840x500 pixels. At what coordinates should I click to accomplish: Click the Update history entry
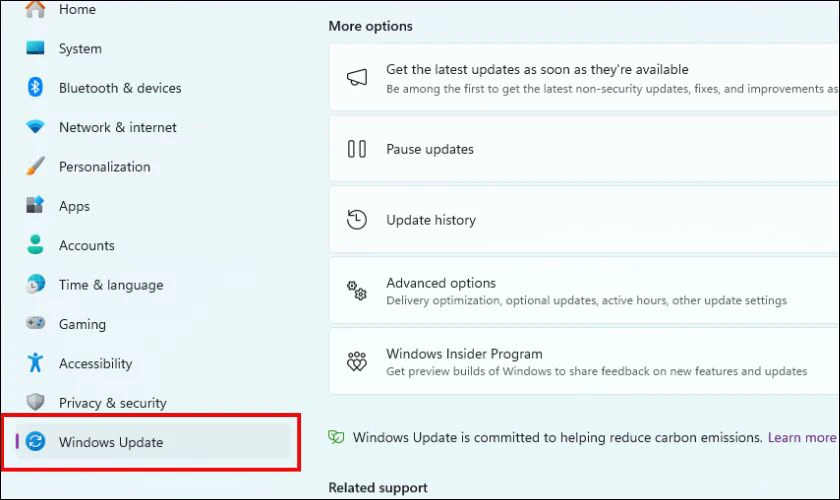tap(584, 220)
